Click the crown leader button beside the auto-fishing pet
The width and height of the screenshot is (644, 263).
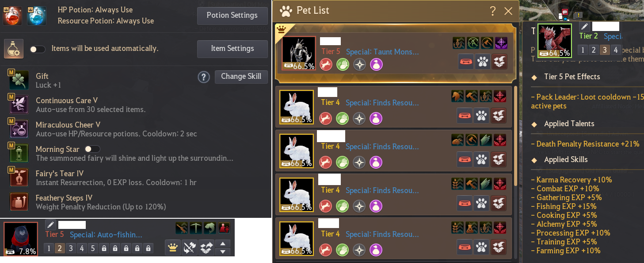pos(173,248)
